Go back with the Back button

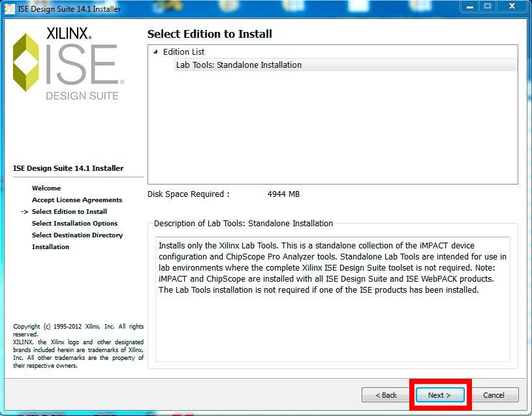(386, 395)
